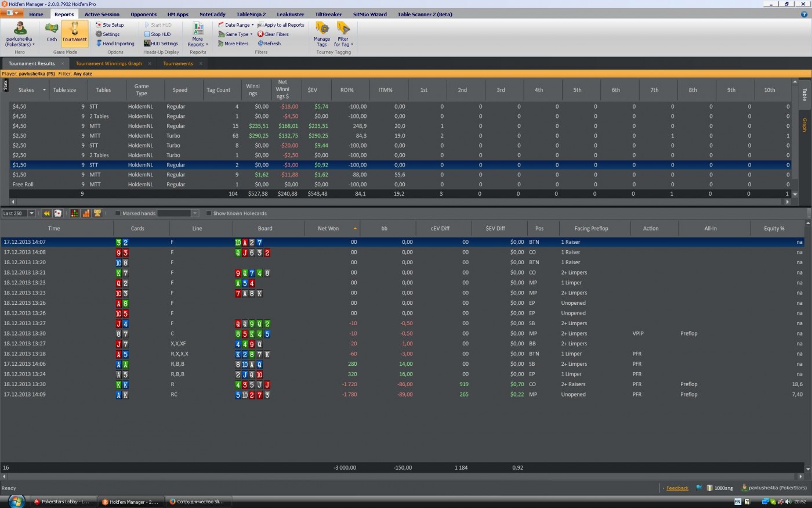The image size is (812, 508).
Task: Click the volume icon in system tray
Action: pos(787,502)
